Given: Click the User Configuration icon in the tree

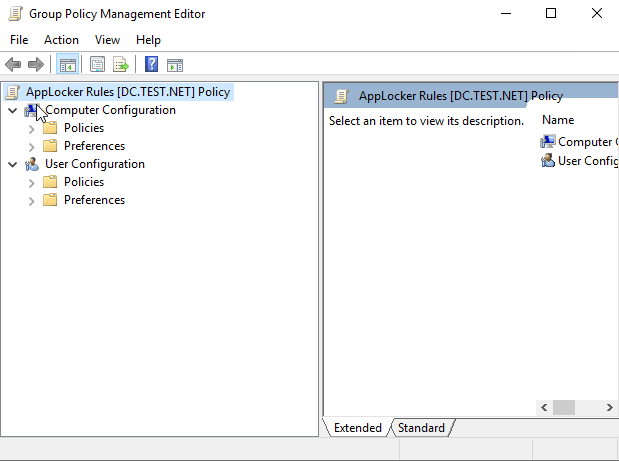Looking at the screenshot, I should click(32, 164).
